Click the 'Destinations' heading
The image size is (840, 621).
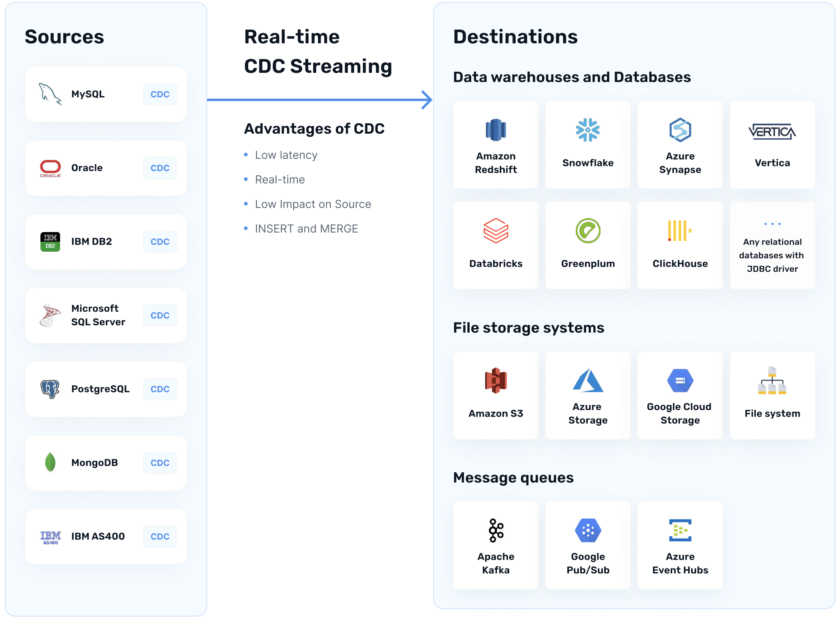(x=515, y=37)
